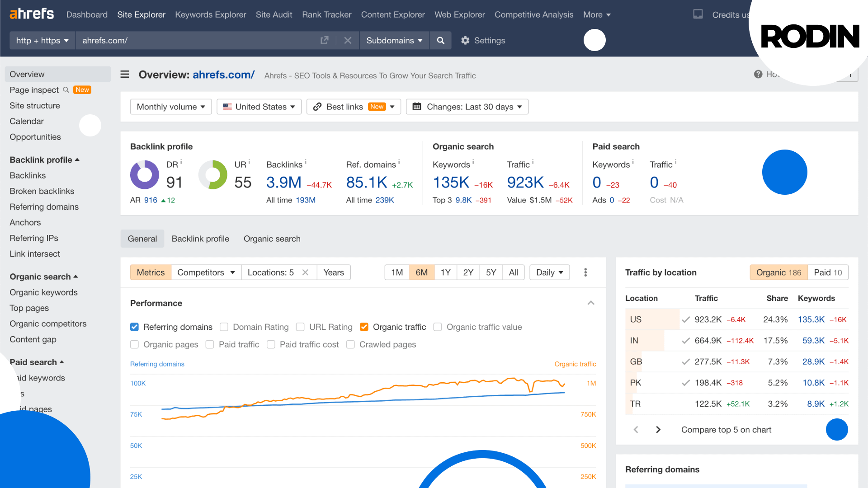This screenshot has height=488, width=868.
Task: Open the Subdomains mode dropdown
Action: tap(394, 40)
